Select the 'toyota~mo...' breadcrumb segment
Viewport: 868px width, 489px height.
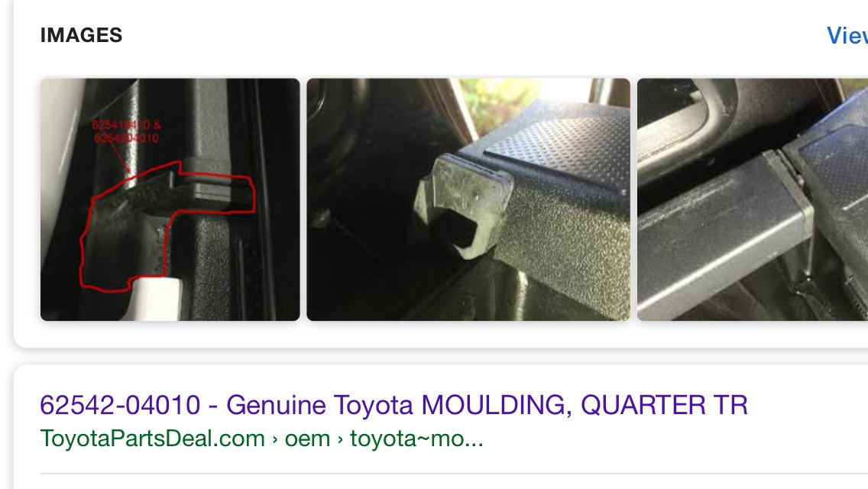417,439
